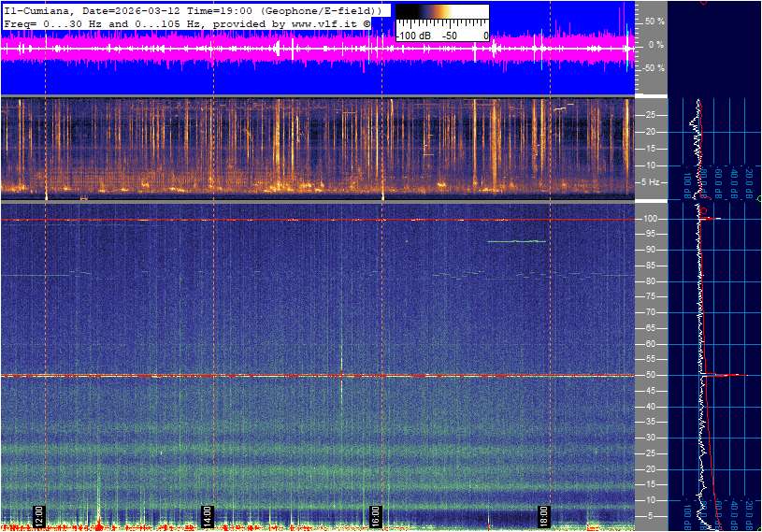Viewport: 762px width, 532px height.
Task: Click the magenta waveform in amplitude panel
Action: 280,49
